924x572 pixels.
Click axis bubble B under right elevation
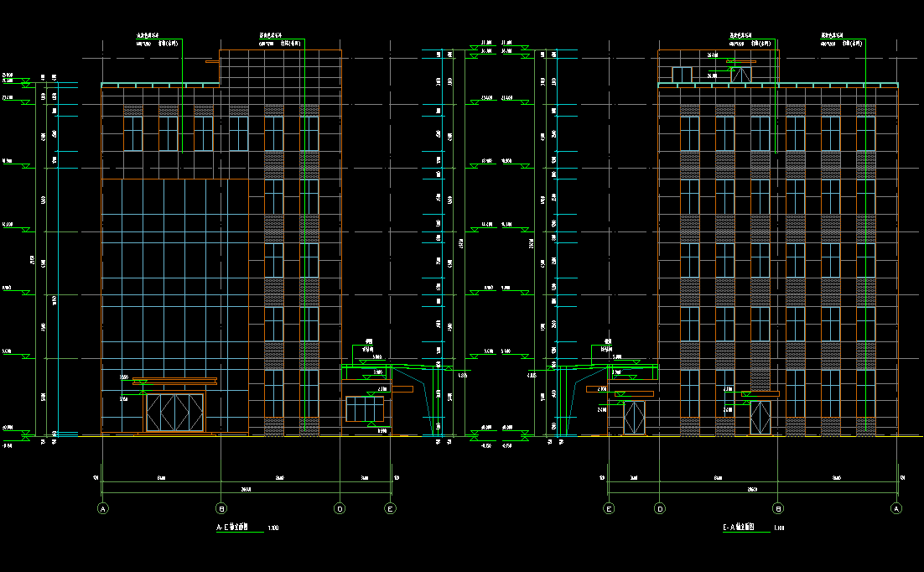[x=778, y=508]
